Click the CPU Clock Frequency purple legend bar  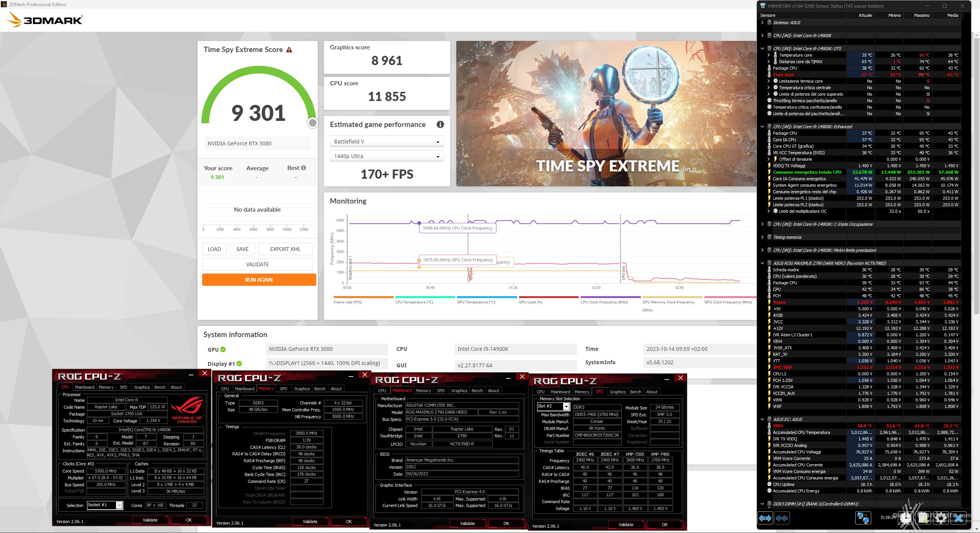611,297
